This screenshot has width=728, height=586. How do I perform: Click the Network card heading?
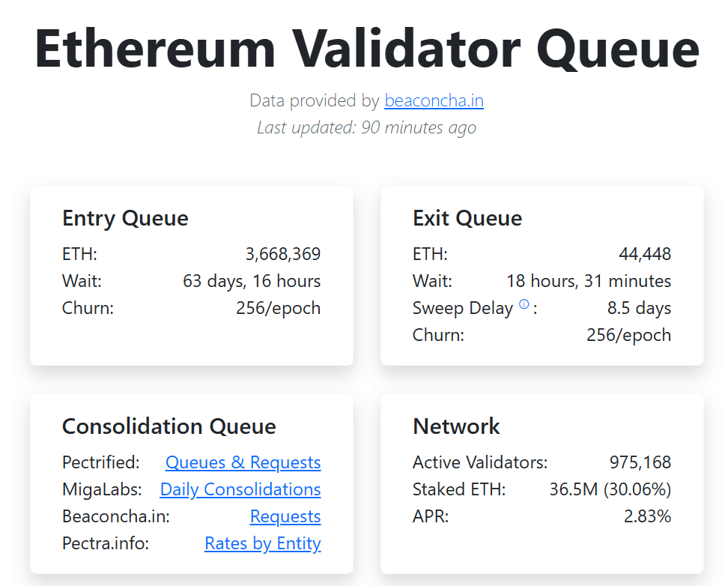pos(455,426)
